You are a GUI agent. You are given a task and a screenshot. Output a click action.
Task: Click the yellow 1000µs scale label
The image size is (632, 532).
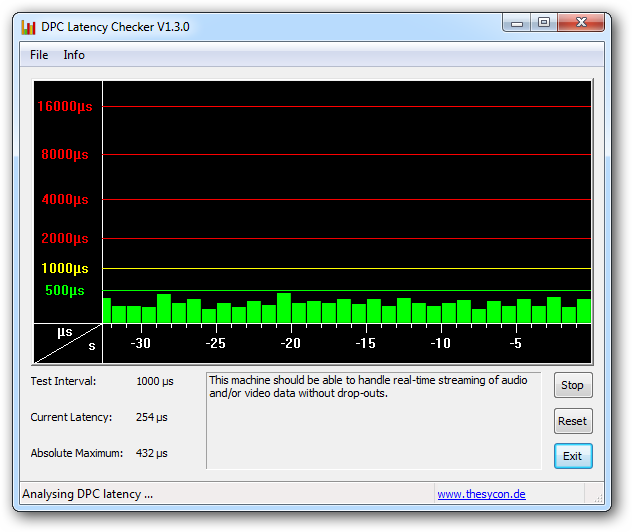click(65, 268)
